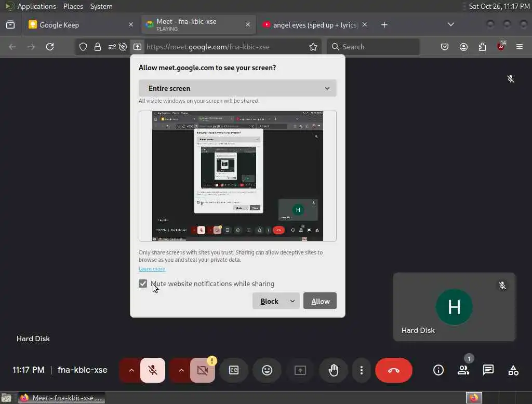This screenshot has height=404, width=532.
Task: Open the Pocket save icon
Action: pos(445,47)
